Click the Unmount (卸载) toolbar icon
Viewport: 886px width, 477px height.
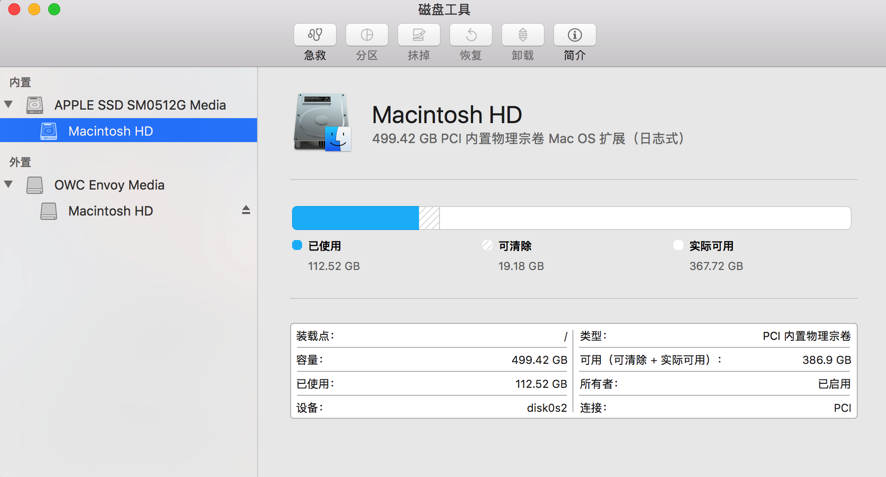pyautogui.click(x=523, y=36)
